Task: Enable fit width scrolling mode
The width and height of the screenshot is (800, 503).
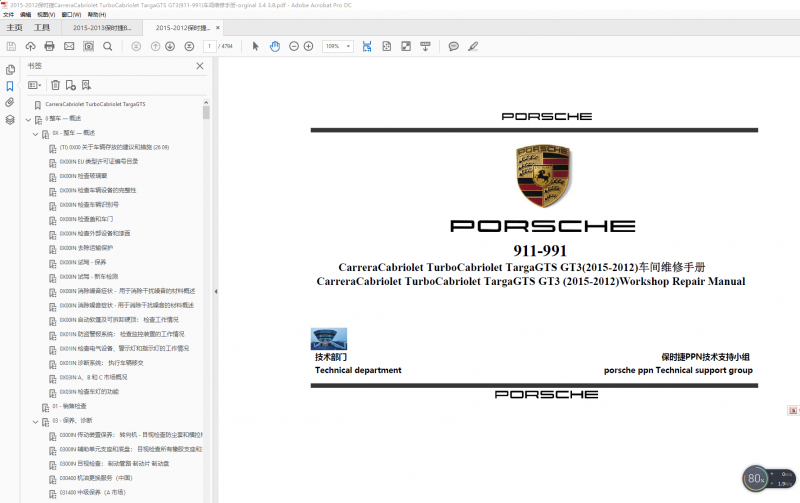Action: 367,46
